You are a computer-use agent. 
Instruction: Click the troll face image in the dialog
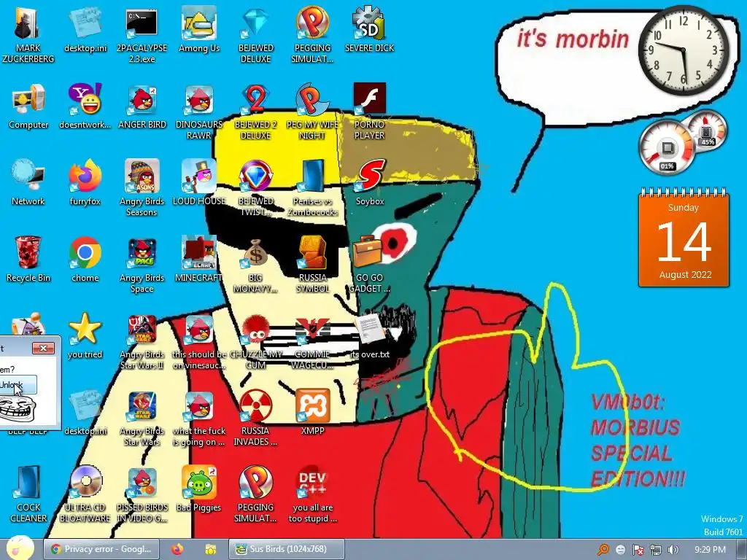click(18, 408)
